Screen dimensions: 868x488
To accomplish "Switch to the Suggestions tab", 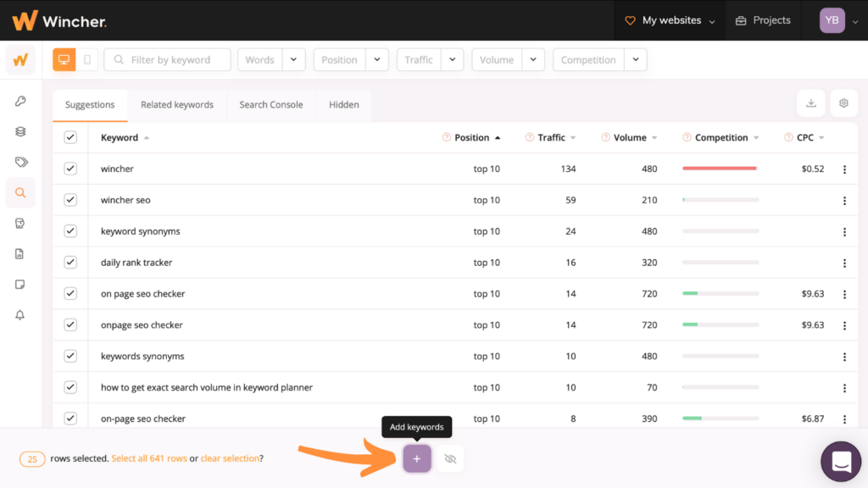I will pos(90,104).
